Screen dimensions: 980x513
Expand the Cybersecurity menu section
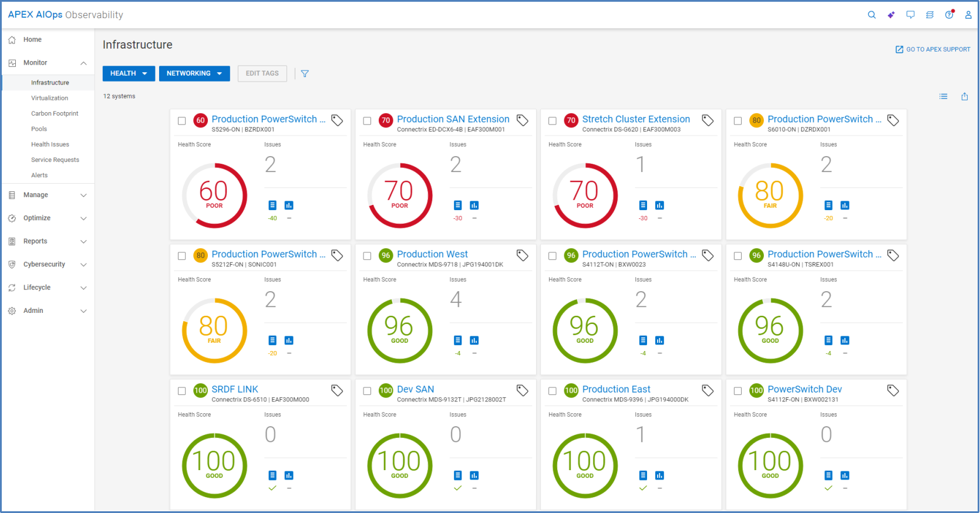(83, 265)
